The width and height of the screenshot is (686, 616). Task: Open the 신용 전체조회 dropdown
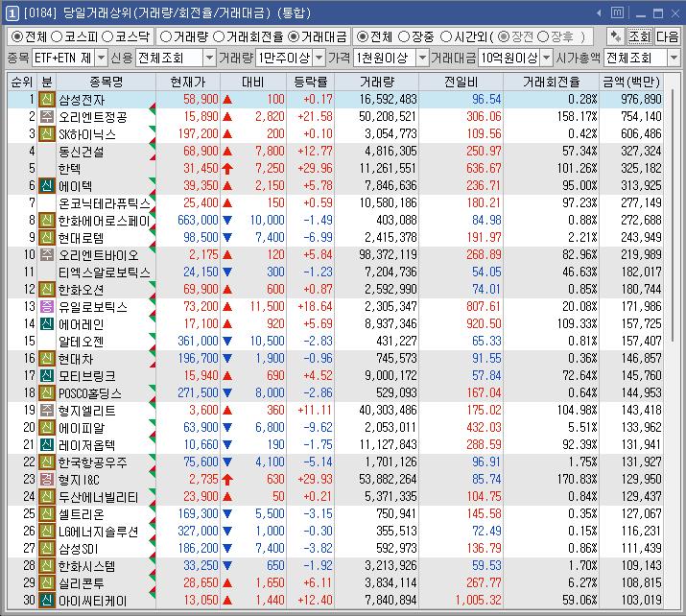tap(209, 58)
